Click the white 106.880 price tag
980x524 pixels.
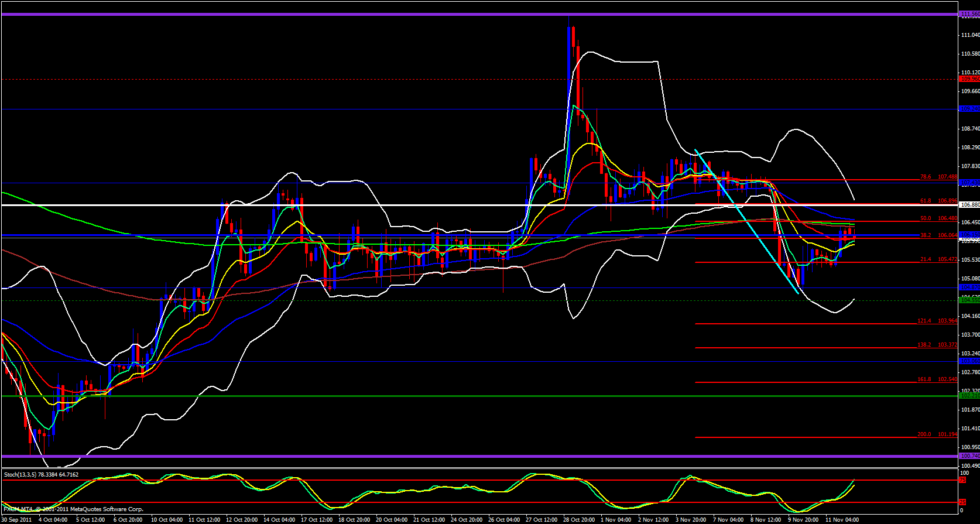(x=969, y=205)
